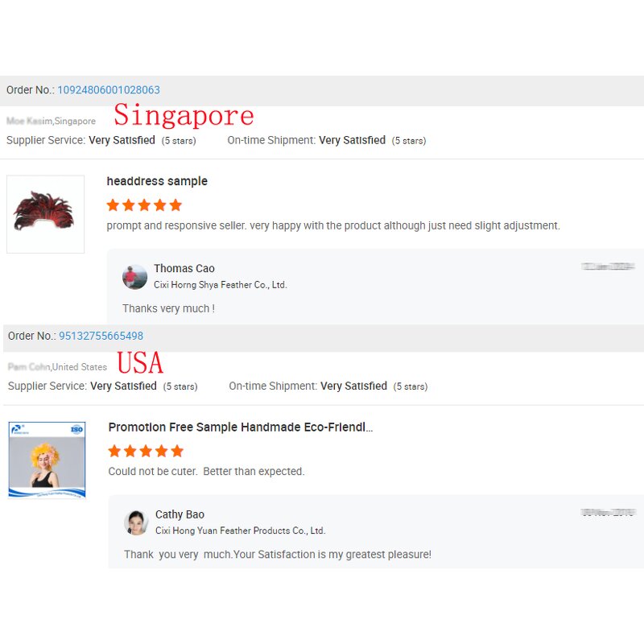Click the Cathy Bao name
Screen dimensions: 644x644
(x=180, y=514)
